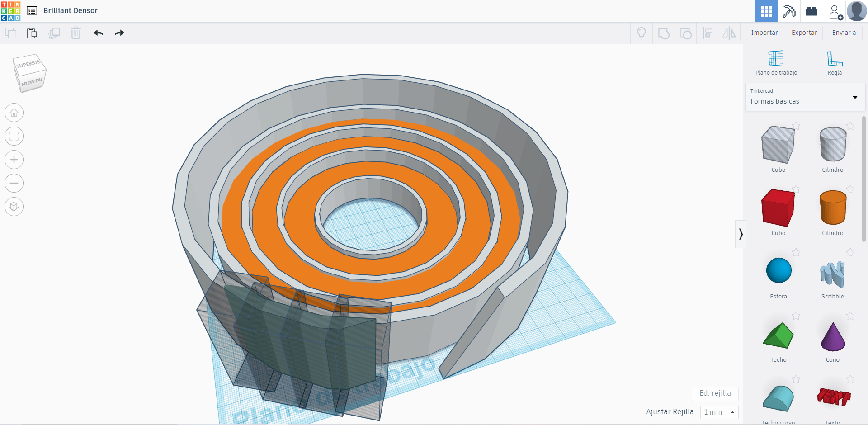Image resolution: width=868 pixels, height=425 pixels.
Task: Select the red Texto shape
Action: [834, 398]
